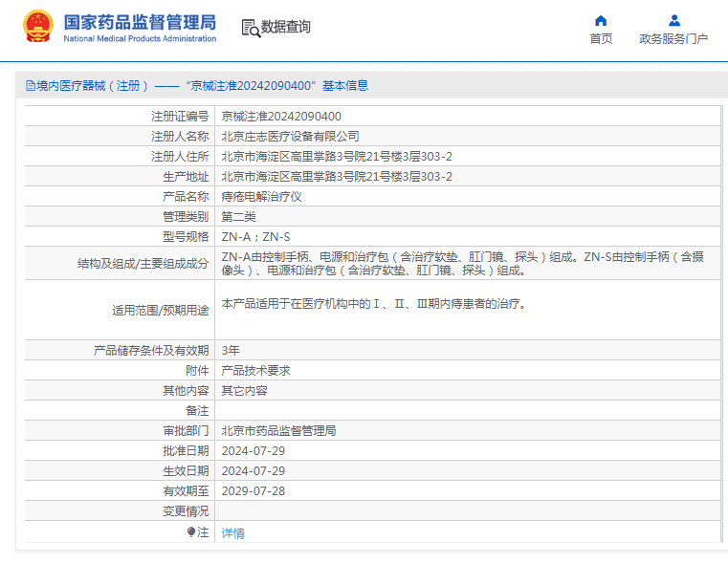
Task: Select registration number 京械注准20242090400 value
Action: point(281,116)
